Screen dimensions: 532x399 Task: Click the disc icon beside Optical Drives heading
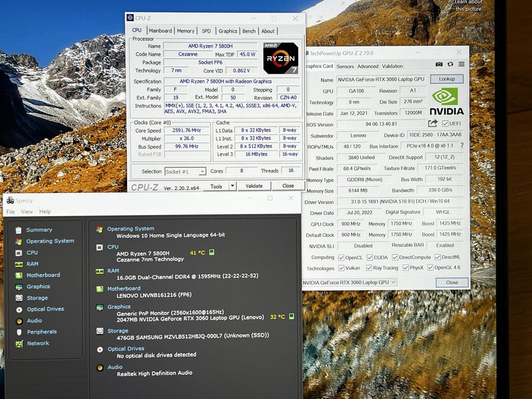click(100, 349)
